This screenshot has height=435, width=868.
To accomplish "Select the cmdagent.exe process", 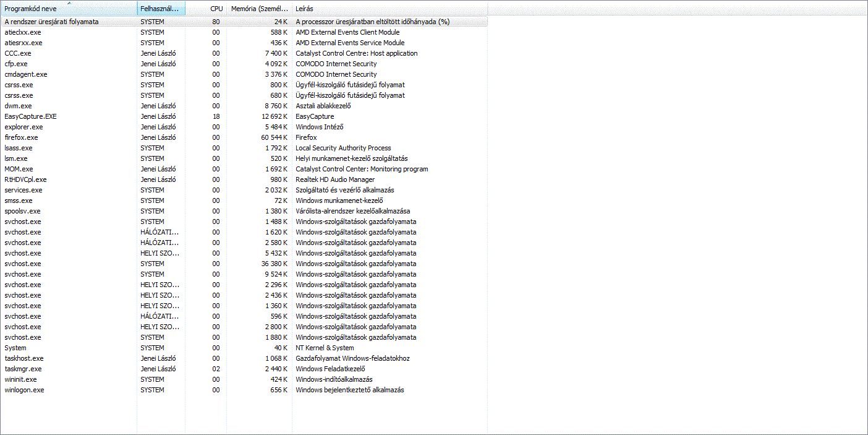I will coord(244,74).
